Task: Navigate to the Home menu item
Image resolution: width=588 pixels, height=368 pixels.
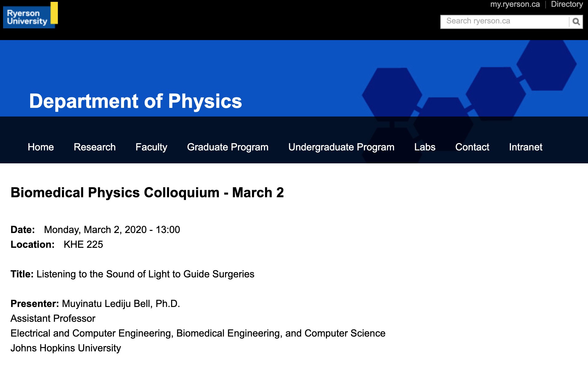Action: tap(41, 147)
